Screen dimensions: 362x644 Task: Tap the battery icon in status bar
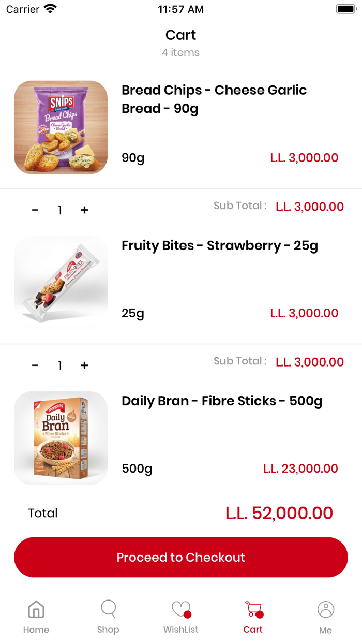[x=344, y=8]
